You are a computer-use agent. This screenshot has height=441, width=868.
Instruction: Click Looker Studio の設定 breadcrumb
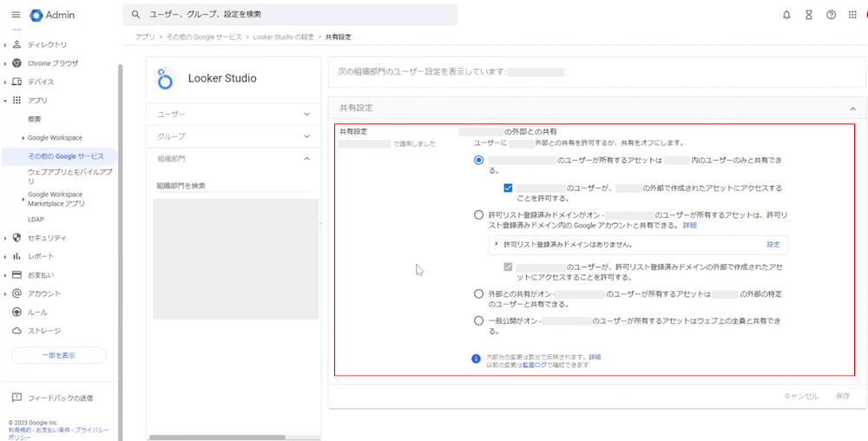[x=284, y=37]
